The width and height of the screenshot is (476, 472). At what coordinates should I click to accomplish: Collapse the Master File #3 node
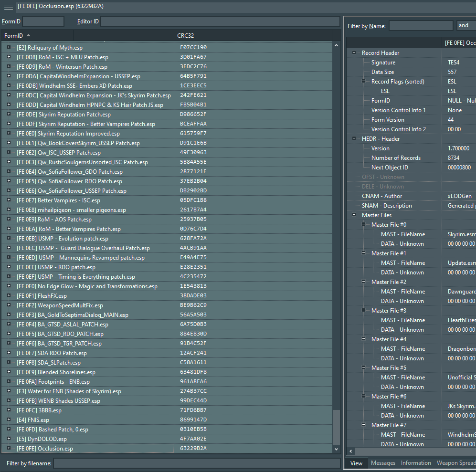pyautogui.click(x=364, y=310)
